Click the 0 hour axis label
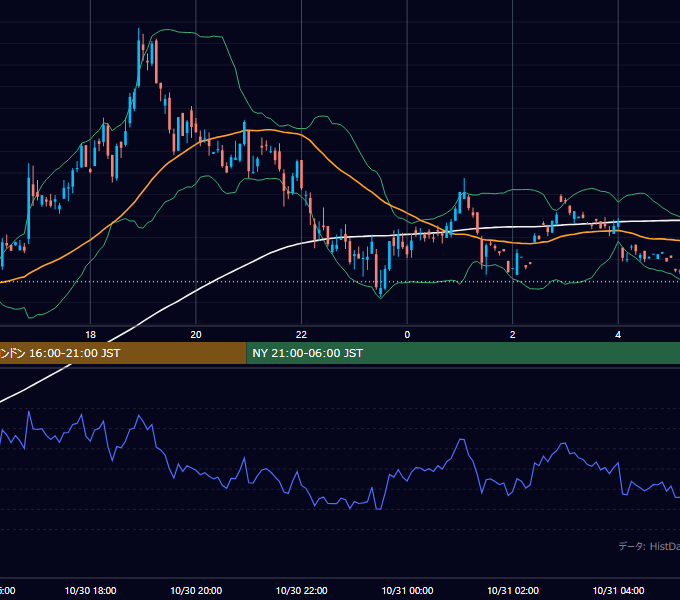The image size is (680, 600). (x=407, y=335)
